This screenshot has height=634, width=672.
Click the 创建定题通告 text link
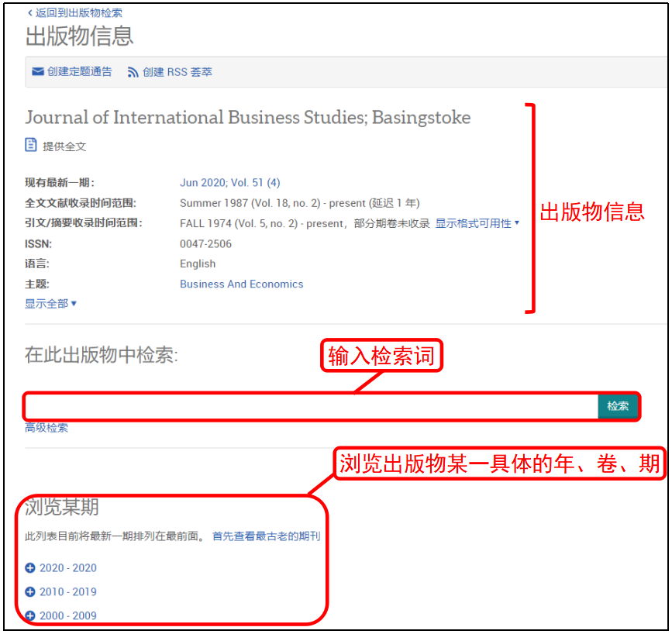click(79, 72)
